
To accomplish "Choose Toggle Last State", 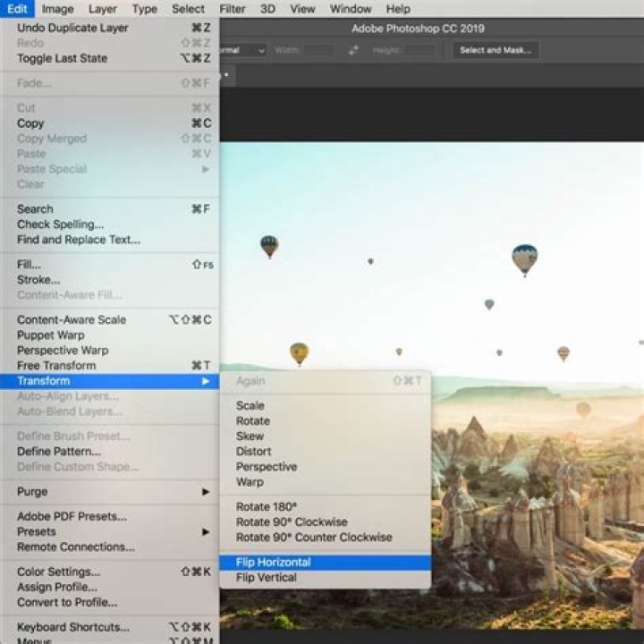I will coord(110,58).
